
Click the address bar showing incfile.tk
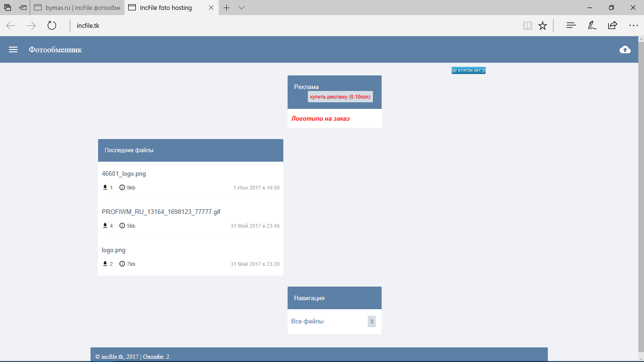(283, 25)
